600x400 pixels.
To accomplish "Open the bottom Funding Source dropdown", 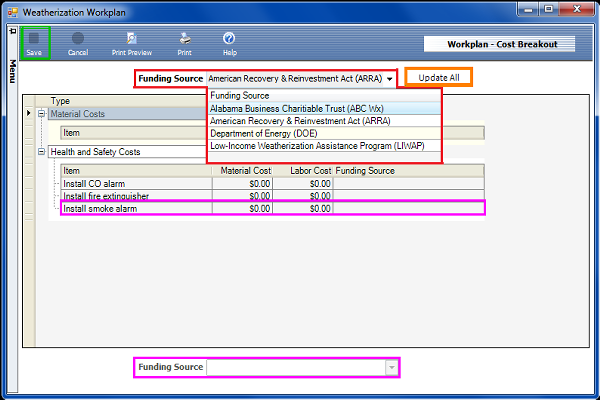I will tap(391, 367).
